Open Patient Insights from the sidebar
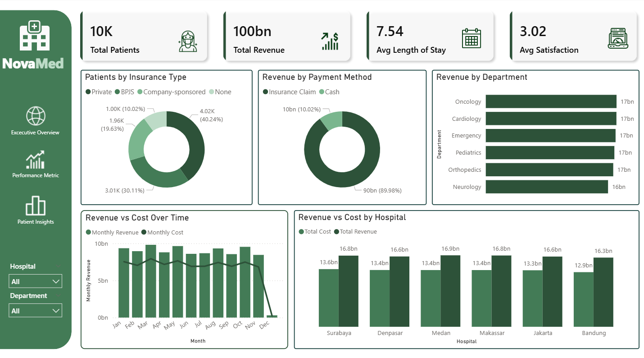Image resolution: width=644 pixels, height=358 pixels. pyautogui.click(x=35, y=207)
